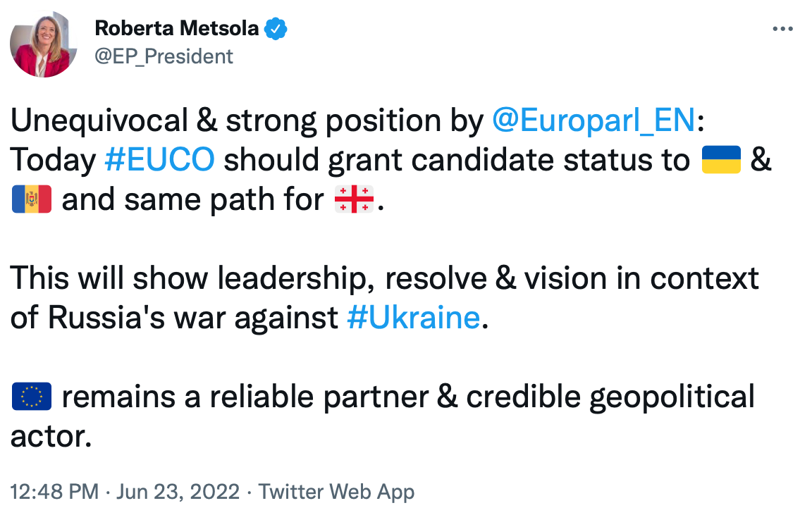Click the Moldova flag emoji
Screen dimensions: 812x527
coord(32,200)
